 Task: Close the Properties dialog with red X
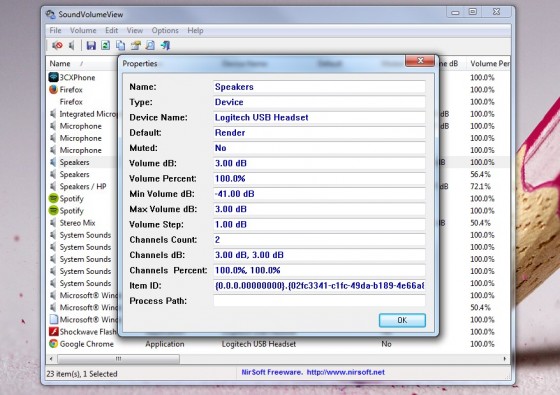(420, 60)
